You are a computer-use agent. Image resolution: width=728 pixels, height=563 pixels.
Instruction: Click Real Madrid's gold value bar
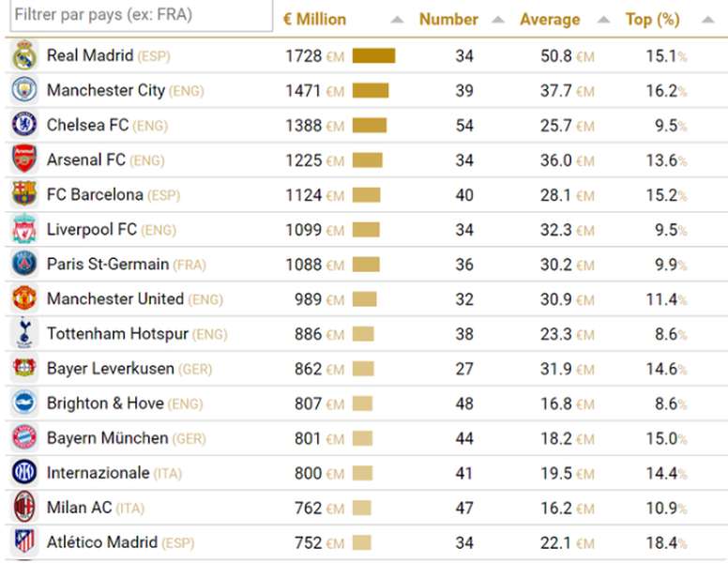(373, 55)
